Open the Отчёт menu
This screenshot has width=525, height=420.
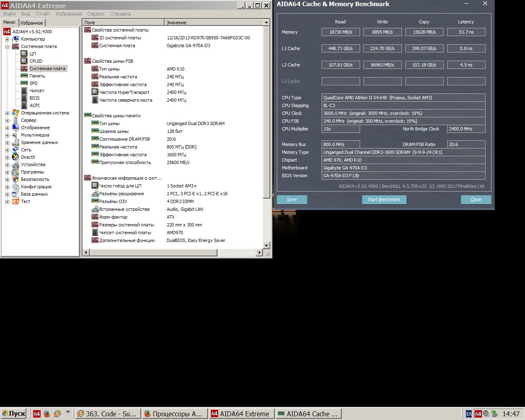click(x=43, y=14)
